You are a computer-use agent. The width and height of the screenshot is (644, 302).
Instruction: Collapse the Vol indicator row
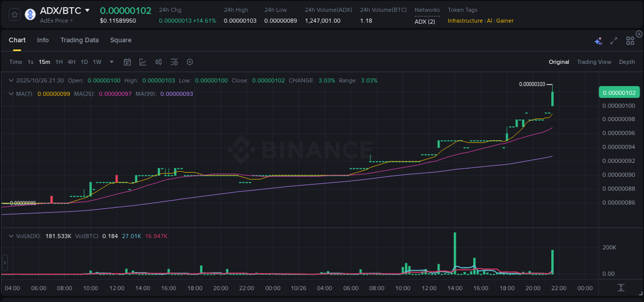pos(10,235)
